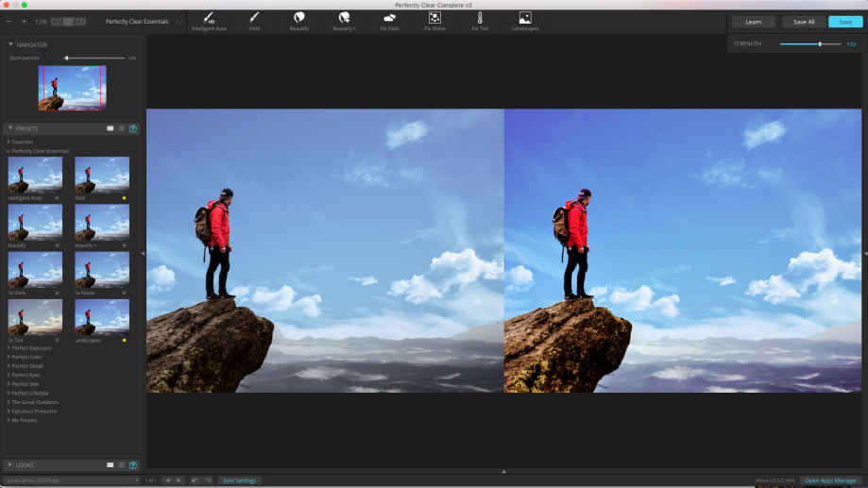Switch Presets panel to grid thumbnail view
The height and width of the screenshot is (488, 868).
coord(111,127)
